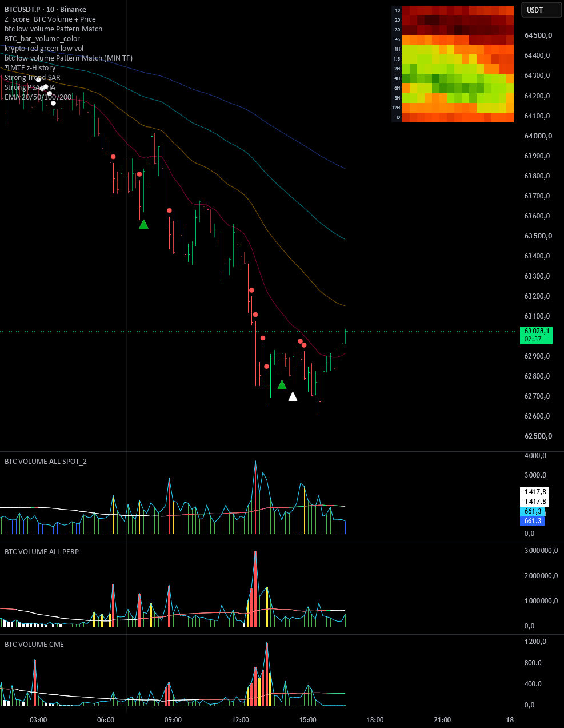Select the Strong Trend SAR indicator label
The image size is (564, 728).
pos(33,77)
